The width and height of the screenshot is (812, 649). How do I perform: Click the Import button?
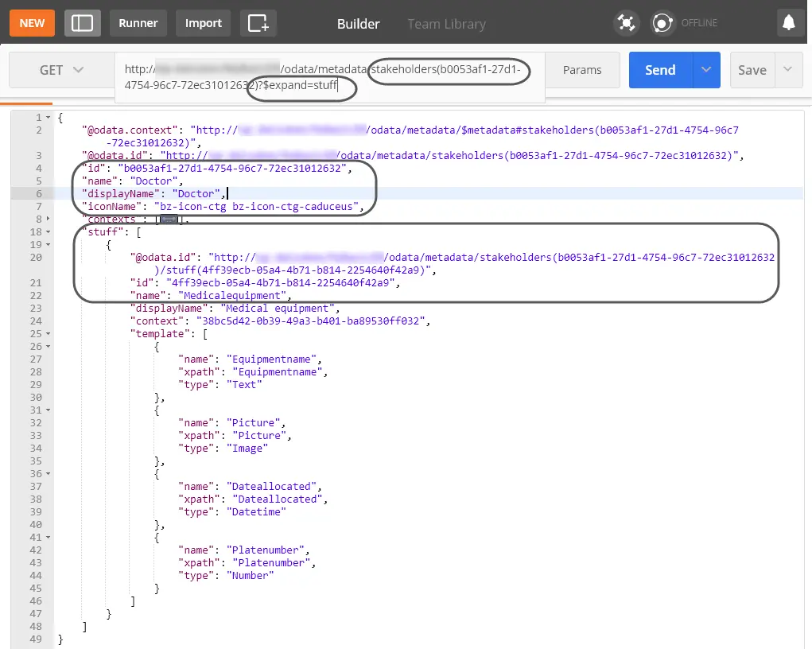pyautogui.click(x=204, y=23)
